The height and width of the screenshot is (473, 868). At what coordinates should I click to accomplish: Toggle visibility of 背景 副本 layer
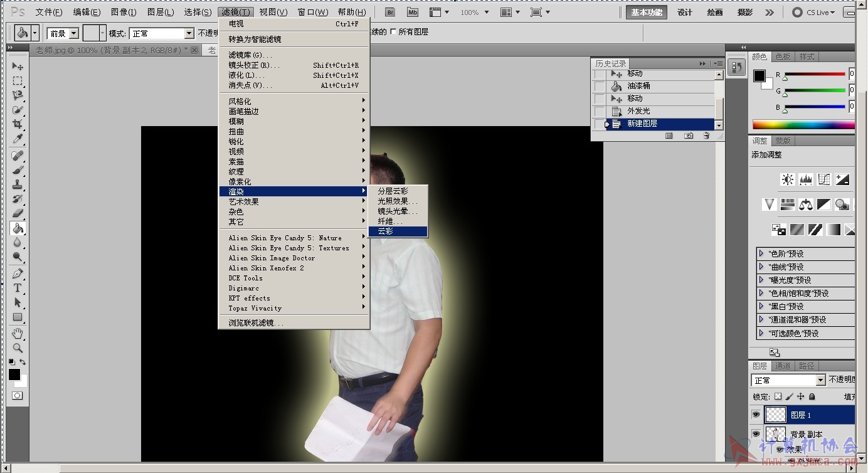756,434
